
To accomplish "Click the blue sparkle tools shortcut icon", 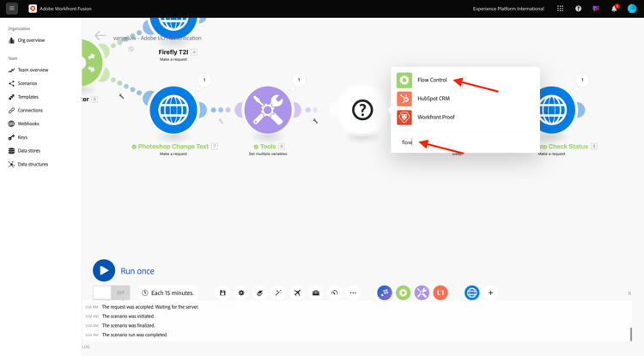I will pos(385,293).
